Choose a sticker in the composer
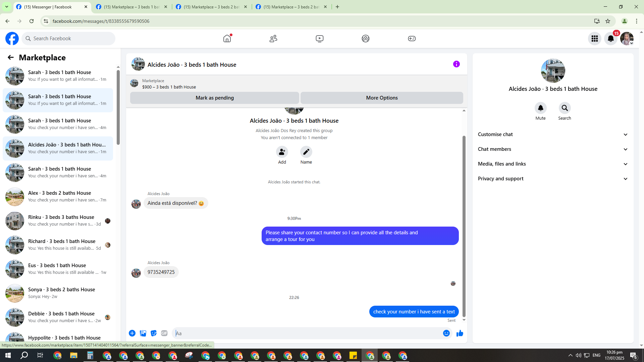 coord(154,333)
